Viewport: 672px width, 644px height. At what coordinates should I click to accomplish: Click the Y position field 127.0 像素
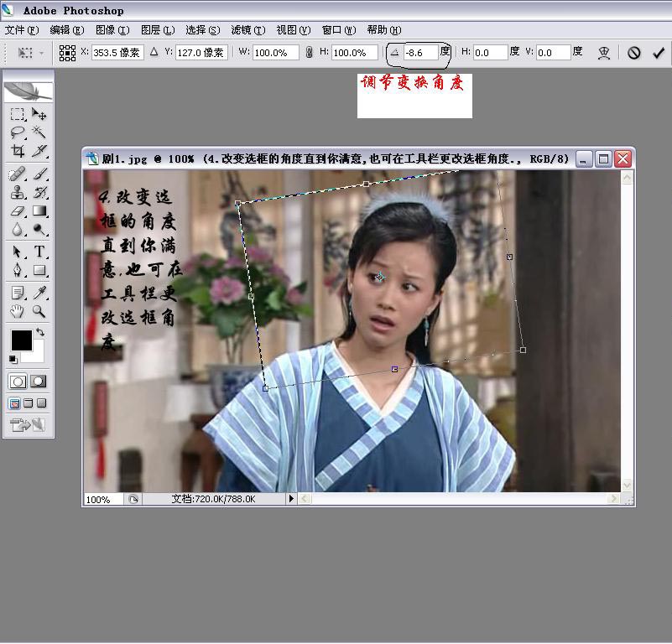(201, 52)
